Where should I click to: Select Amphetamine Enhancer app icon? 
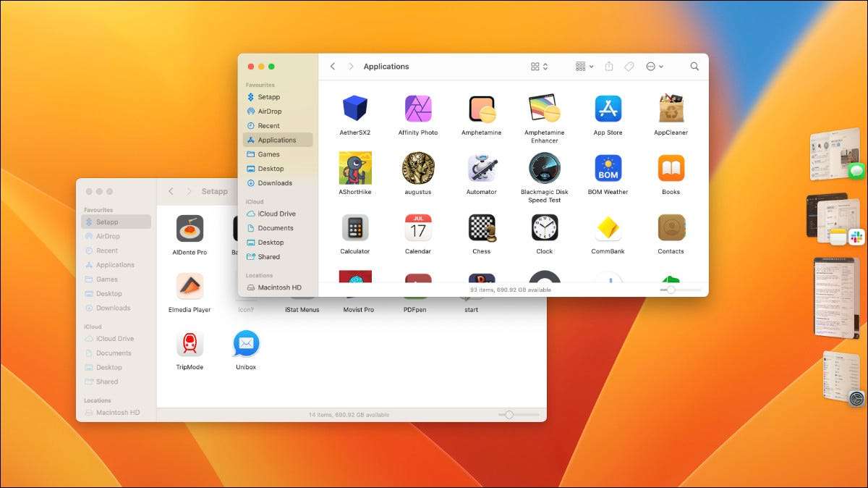coord(545,109)
